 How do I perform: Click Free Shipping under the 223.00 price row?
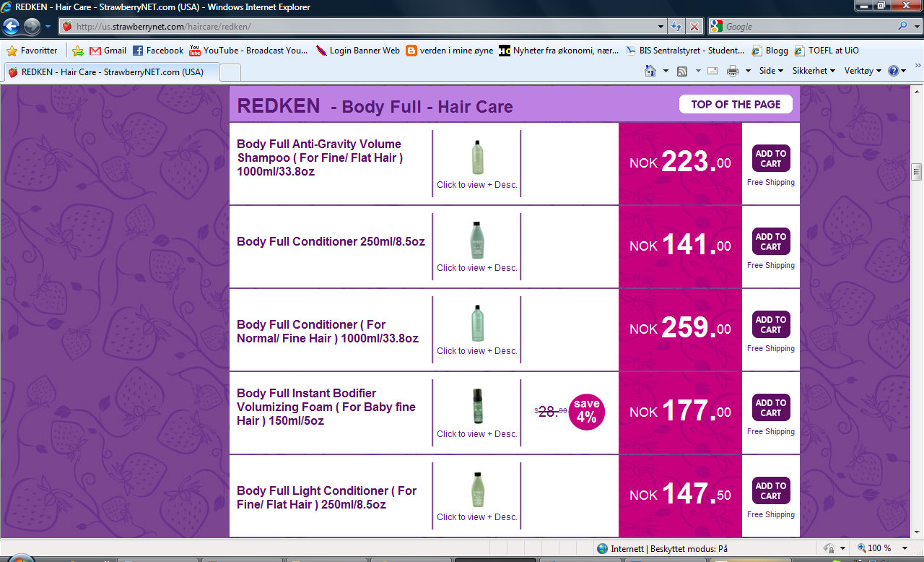(771, 183)
